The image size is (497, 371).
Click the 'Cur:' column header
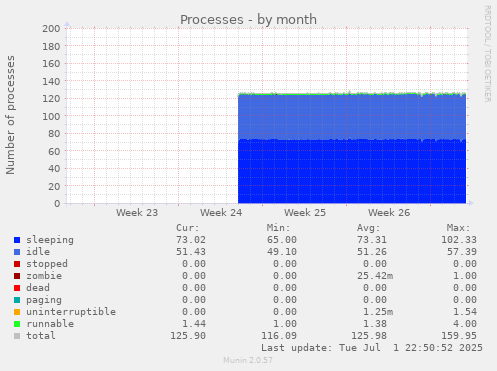[x=188, y=228]
